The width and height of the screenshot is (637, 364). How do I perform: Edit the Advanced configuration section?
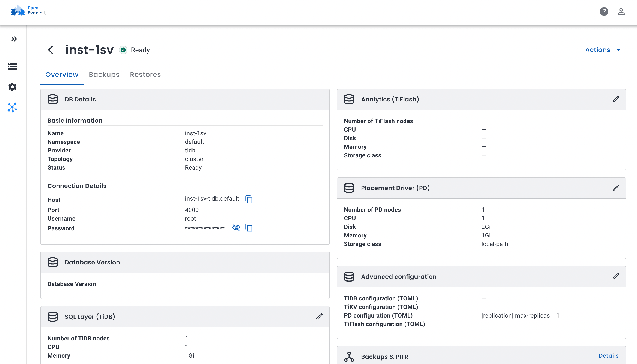tap(616, 276)
